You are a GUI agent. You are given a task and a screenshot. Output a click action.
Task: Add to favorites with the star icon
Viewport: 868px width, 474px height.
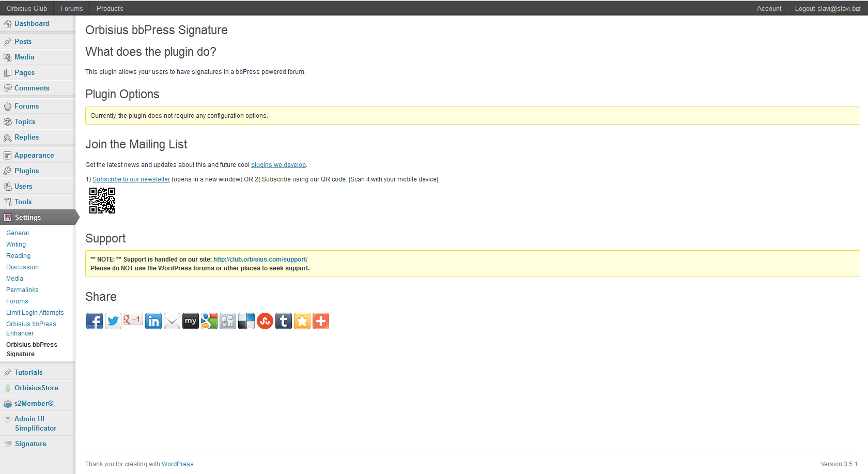302,321
